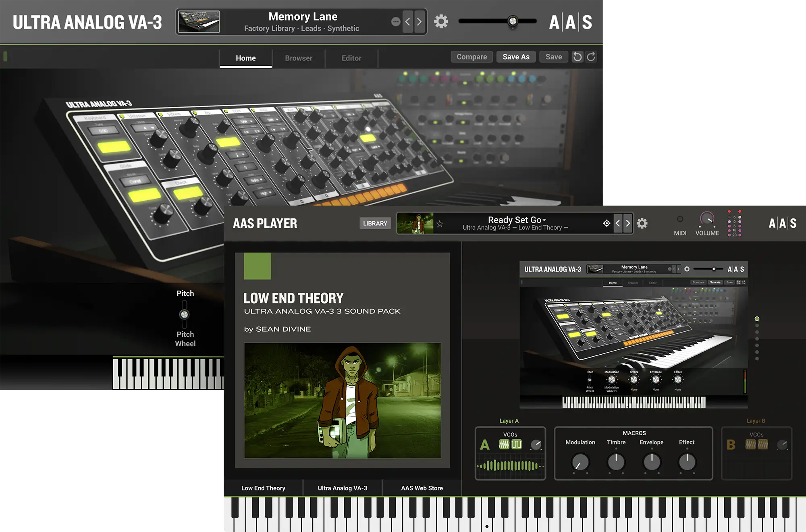Image resolution: width=806 pixels, height=532 pixels.
Task: Click the Low End Theory cover artwork
Action: click(343, 400)
